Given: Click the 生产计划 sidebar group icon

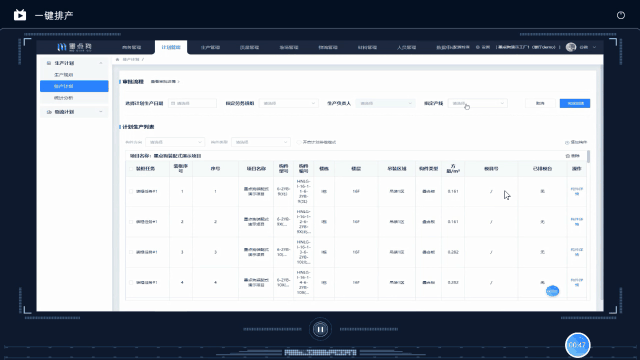Looking at the screenshot, I should point(49,63).
